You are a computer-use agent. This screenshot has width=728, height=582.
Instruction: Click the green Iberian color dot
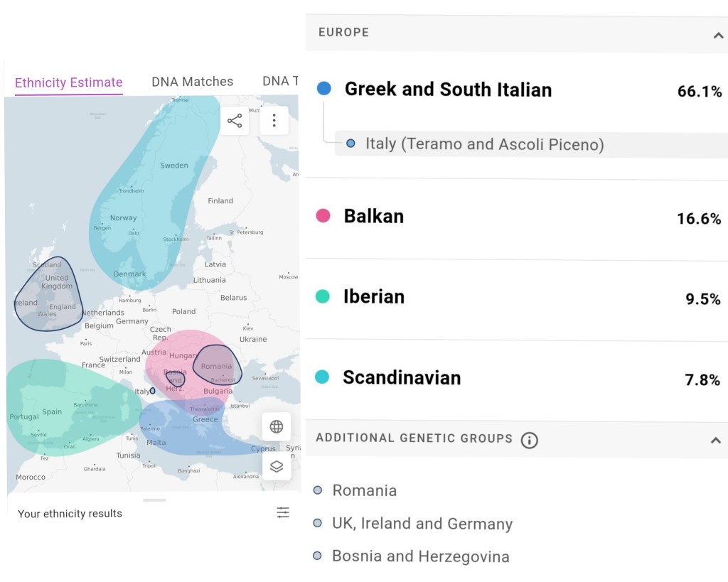pos(323,296)
